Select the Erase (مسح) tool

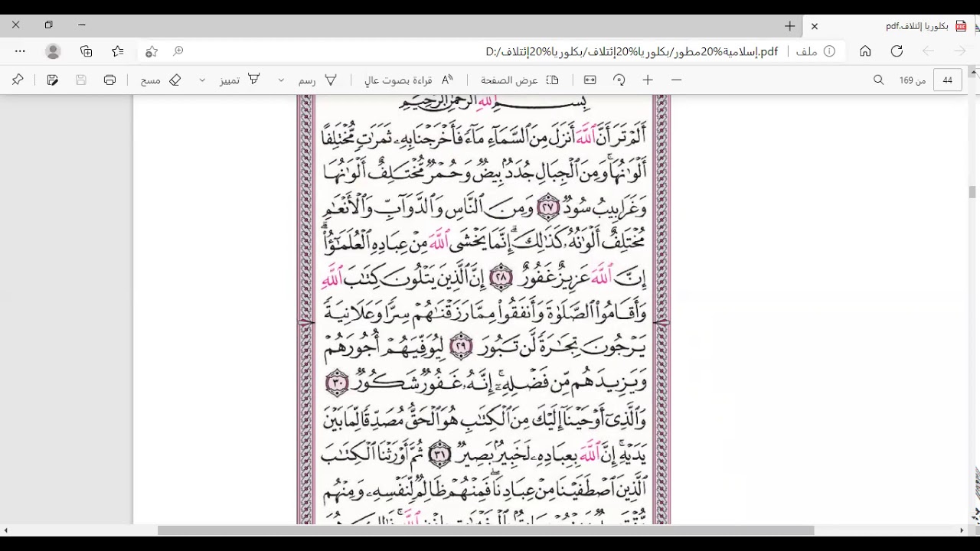point(161,80)
